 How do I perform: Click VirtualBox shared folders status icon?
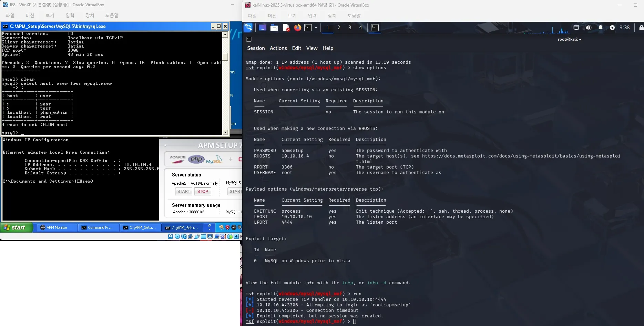(204, 236)
